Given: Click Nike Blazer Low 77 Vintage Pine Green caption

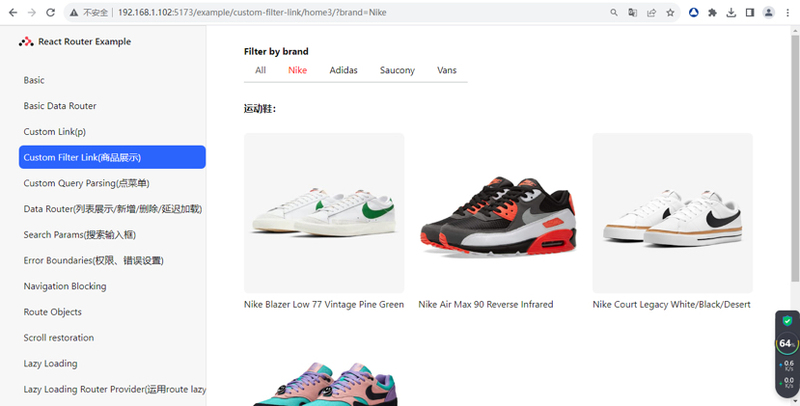Looking at the screenshot, I should click(x=324, y=304).
